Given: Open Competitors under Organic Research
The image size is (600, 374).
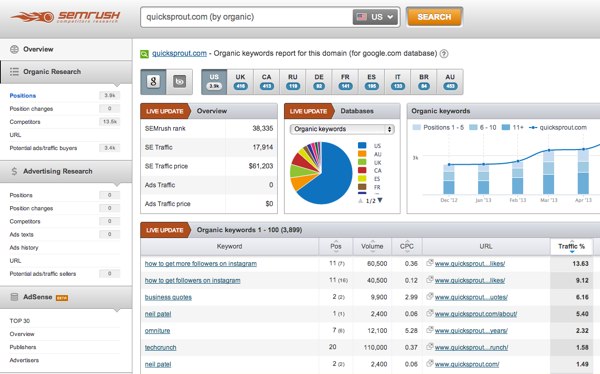Looking at the screenshot, I should (x=25, y=122).
